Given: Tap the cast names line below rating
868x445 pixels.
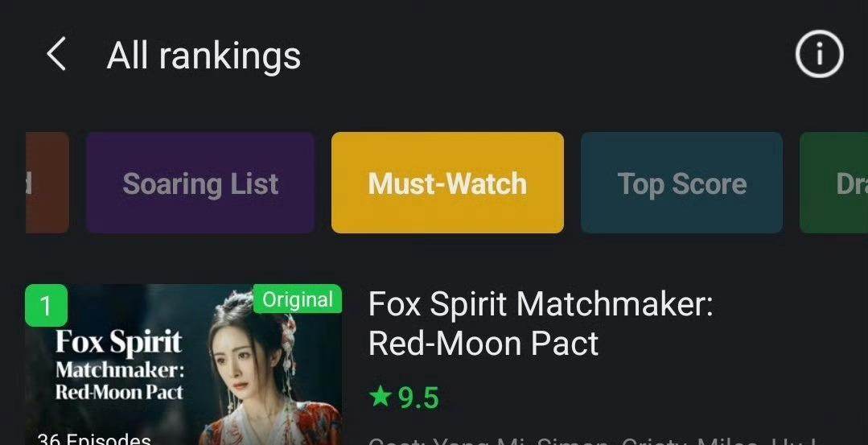Looking at the screenshot, I should coord(591,441).
